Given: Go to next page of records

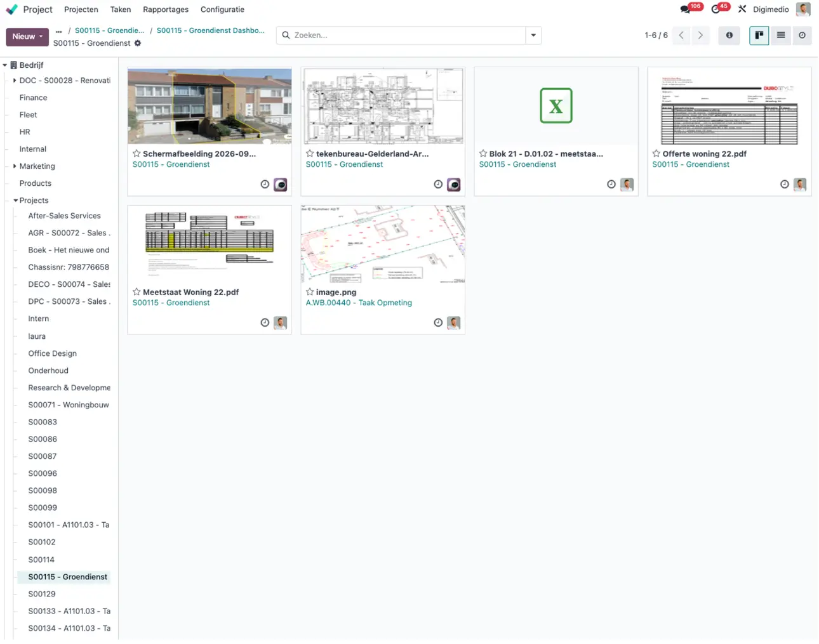Looking at the screenshot, I should [x=700, y=36].
